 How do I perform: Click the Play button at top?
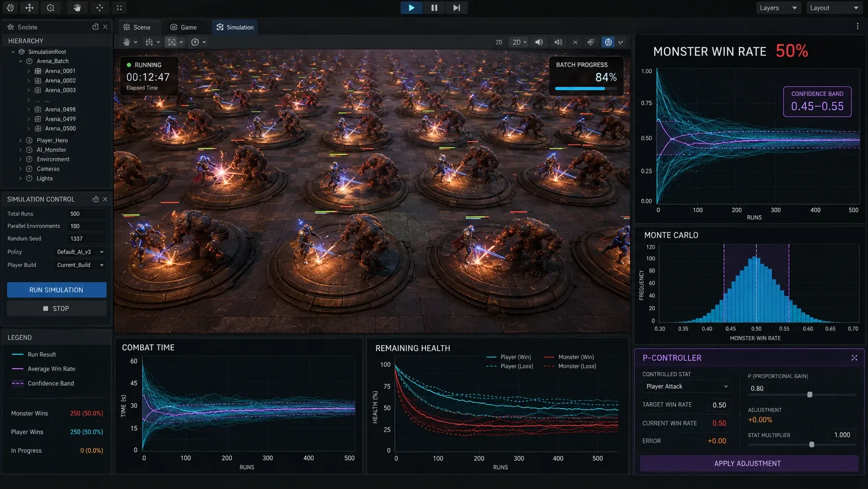411,8
